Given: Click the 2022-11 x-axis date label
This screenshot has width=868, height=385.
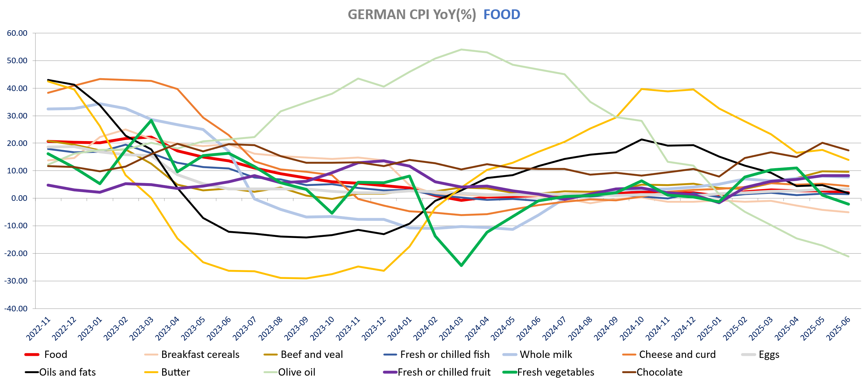Looking at the screenshot, I should [39, 328].
